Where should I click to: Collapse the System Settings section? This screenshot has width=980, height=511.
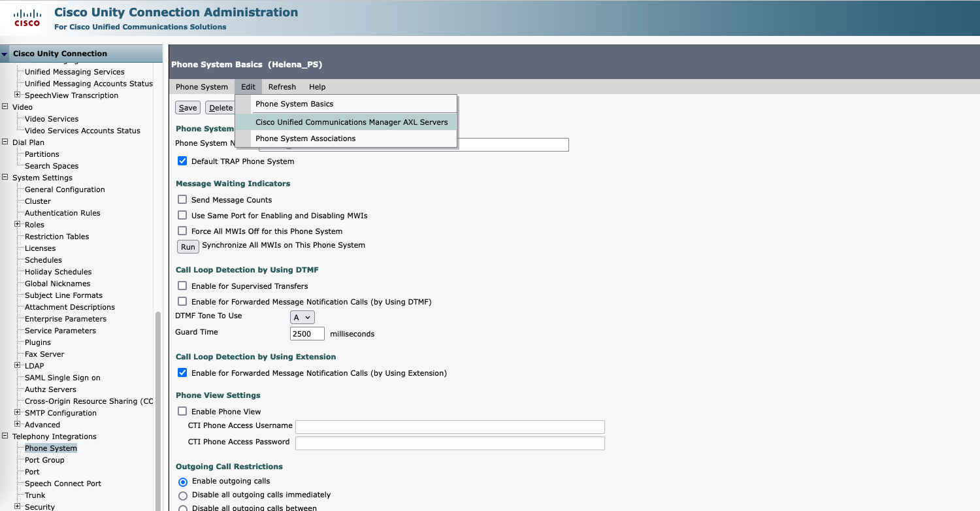tap(5, 178)
